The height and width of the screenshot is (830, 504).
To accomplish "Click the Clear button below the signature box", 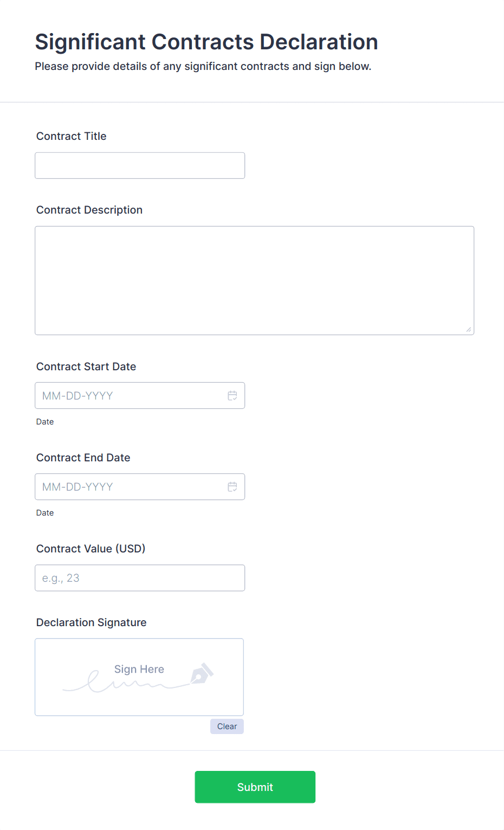I will coord(227,726).
